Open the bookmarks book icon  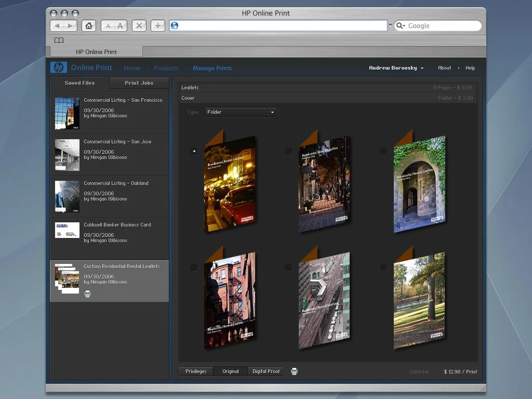pyautogui.click(x=59, y=41)
